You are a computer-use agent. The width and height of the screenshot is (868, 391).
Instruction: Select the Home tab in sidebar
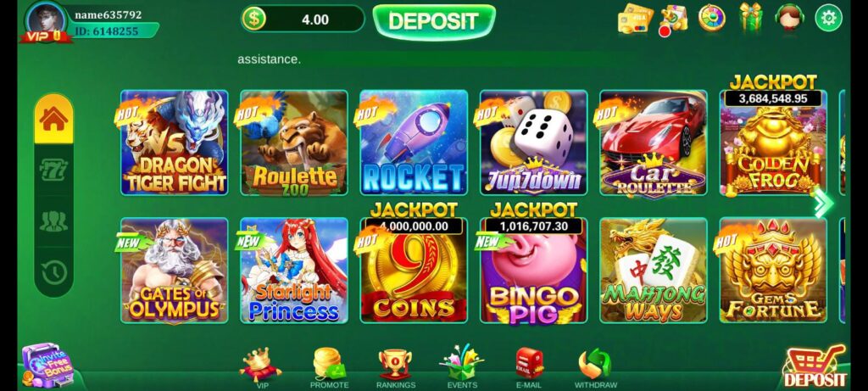pos(53,119)
